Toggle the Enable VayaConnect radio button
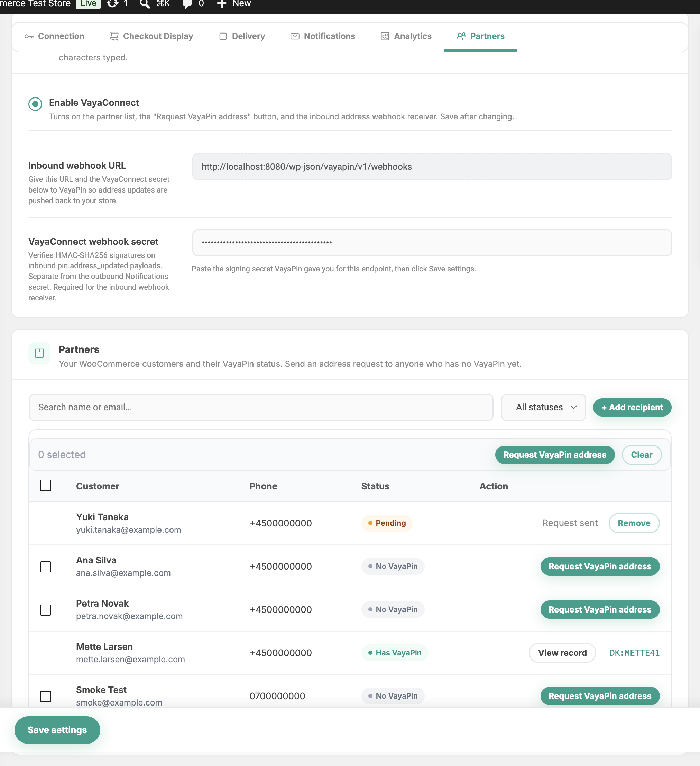700x766 pixels. click(35, 104)
